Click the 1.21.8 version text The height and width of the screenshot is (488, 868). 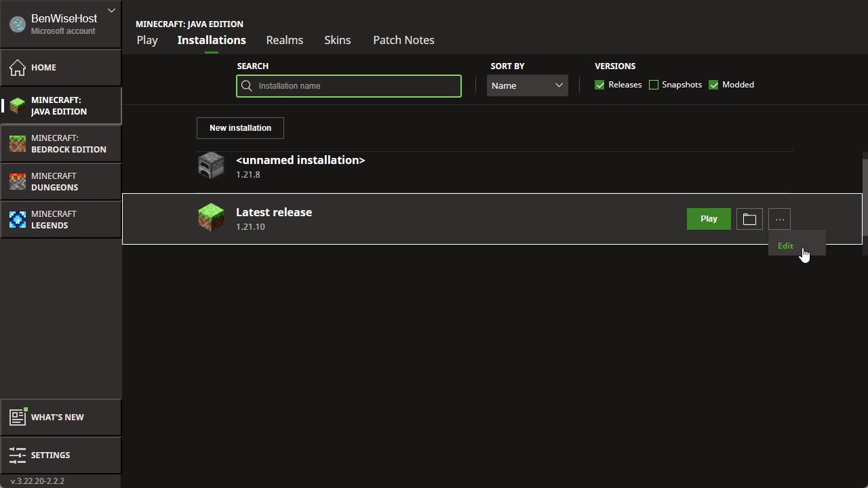(248, 175)
